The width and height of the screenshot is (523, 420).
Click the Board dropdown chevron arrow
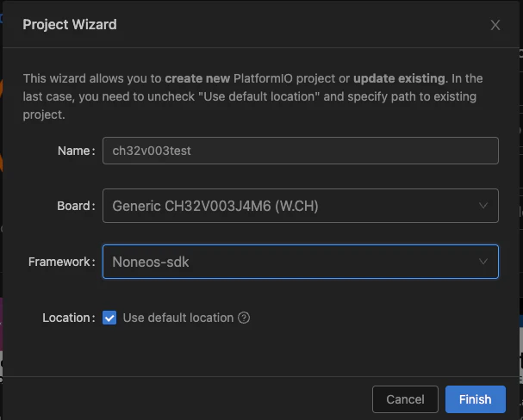[x=483, y=206]
